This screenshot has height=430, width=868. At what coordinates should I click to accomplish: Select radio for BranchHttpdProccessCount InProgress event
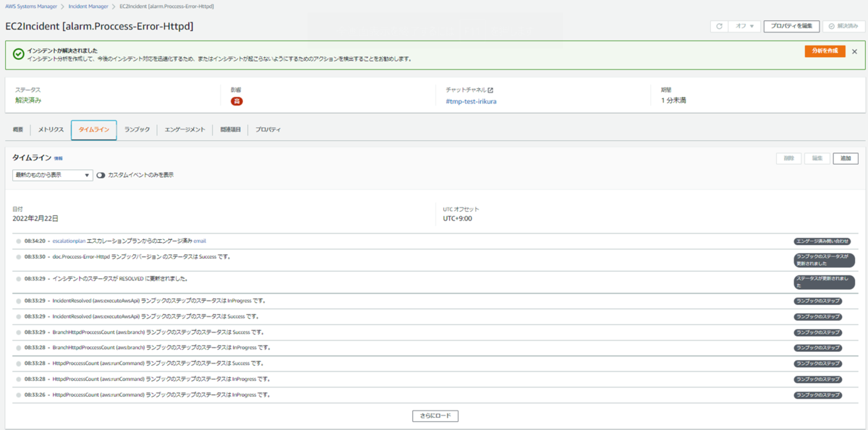[x=18, y=348]
